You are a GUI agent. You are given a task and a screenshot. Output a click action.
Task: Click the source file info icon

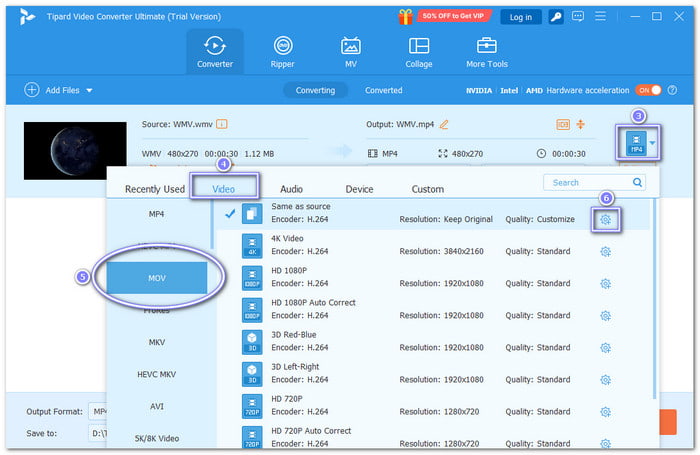(x=222, y=124)
